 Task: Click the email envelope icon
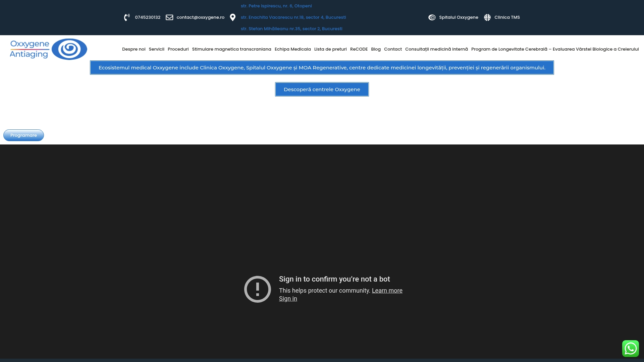[x=169, y=17]
